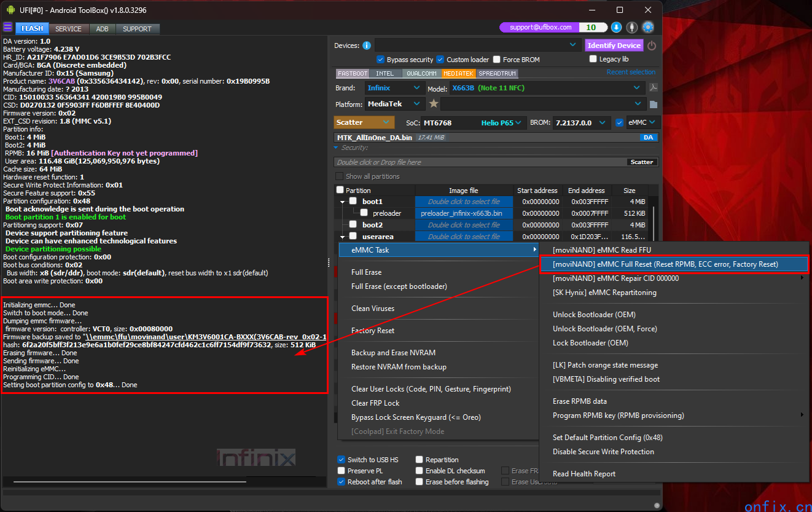Select Unlock Bootloader (OEM) menu item
Image resolution: width=812 pixels, height=512 pixels.
pyautogui.click(x=674, y=315)
